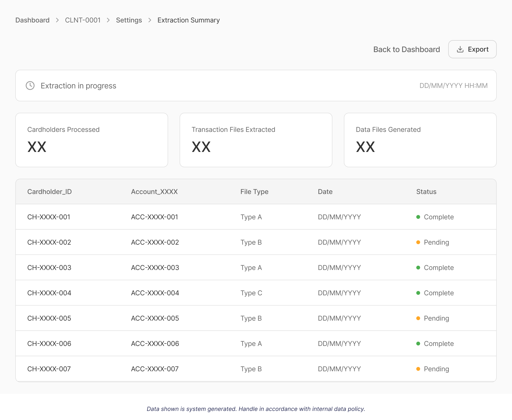
Task: Click the orange status dot for CH-XXXX-007
Action: 418,369
